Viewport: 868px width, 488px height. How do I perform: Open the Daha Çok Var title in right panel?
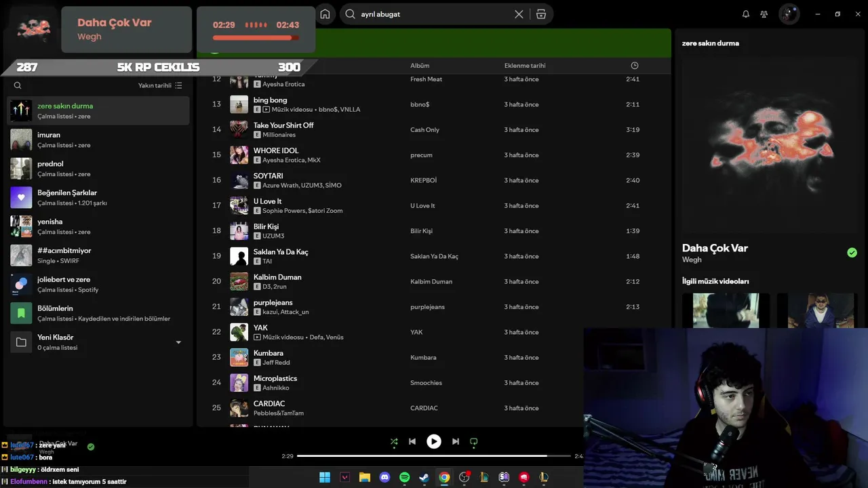pos(715,248)
